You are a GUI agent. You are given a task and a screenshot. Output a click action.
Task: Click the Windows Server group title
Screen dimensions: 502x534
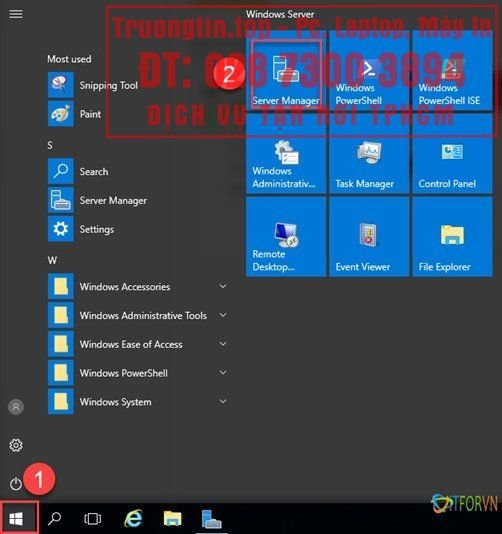280,14
